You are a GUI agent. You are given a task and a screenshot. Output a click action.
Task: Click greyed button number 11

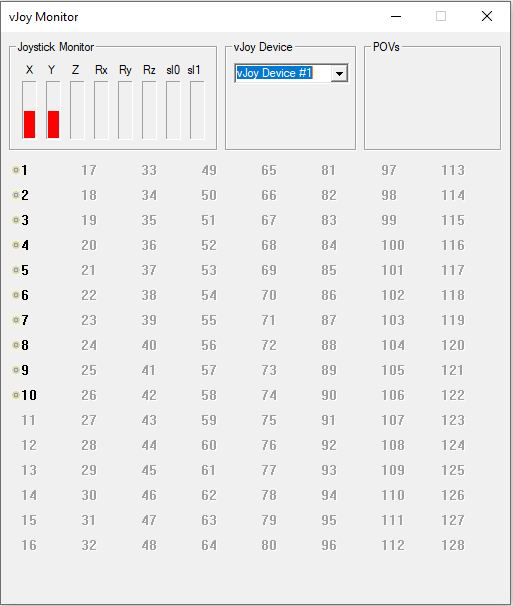pyautogui.click(x=28, y=420)
